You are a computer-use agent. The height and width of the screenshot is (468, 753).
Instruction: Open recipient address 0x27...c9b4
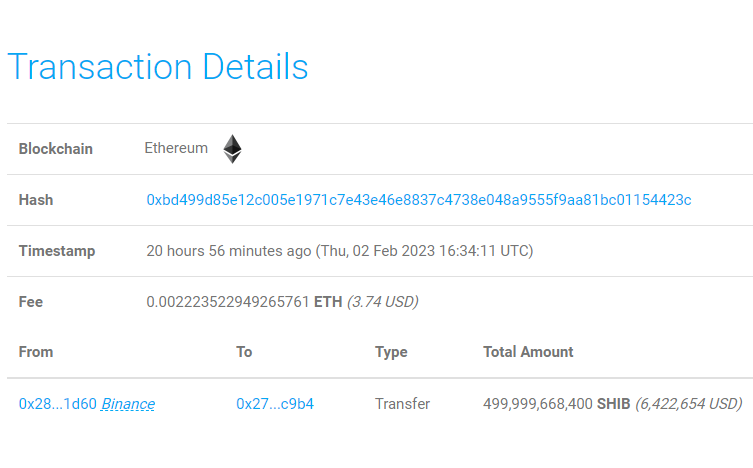275,404
